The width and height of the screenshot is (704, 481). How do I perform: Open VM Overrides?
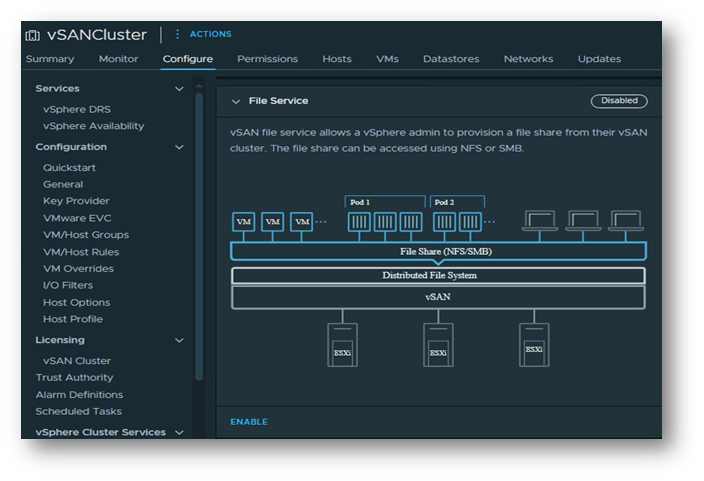click(x=79, y=269)
